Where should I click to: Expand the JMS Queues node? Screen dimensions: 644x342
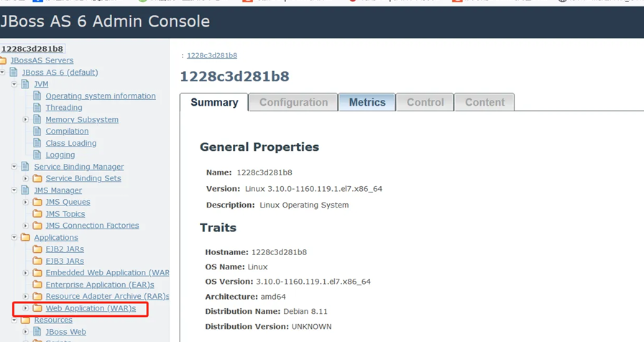[25, 202]
